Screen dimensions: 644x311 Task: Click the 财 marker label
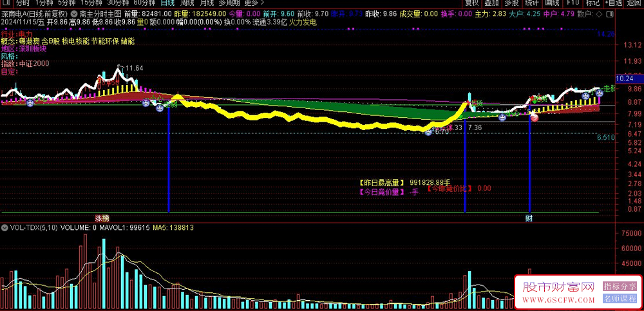click(x=529, y=218)
